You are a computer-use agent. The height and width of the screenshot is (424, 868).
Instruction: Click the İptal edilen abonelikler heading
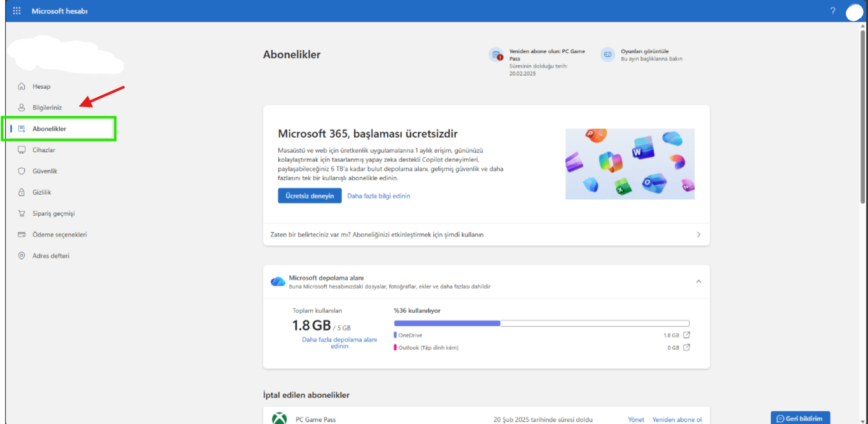(306, 395)
